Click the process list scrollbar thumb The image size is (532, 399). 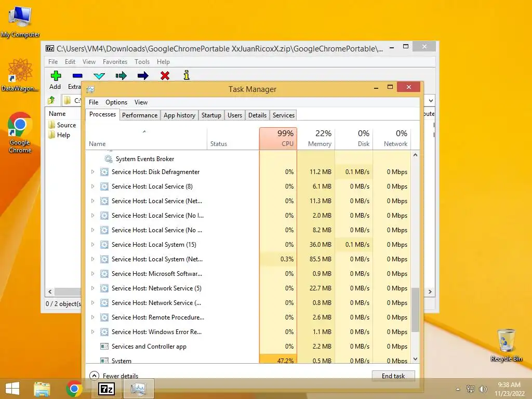pos(415,310)
